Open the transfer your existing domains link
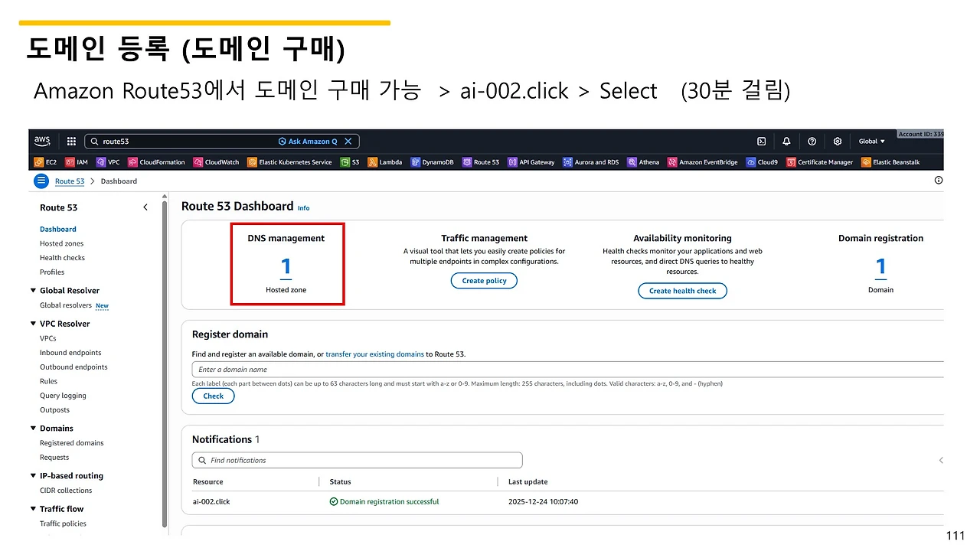Image resolution: width=980 pixels, height=551 pixels. (374, 354)
